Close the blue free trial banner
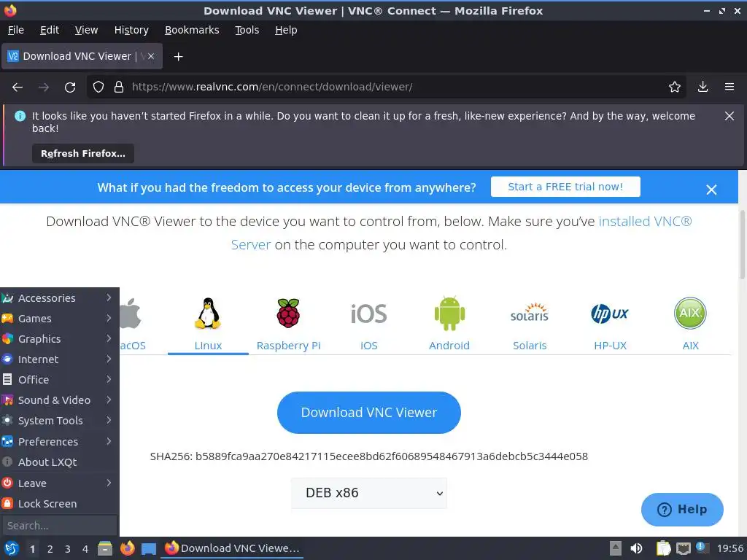 pyautogui.click(x=711, y=190)
